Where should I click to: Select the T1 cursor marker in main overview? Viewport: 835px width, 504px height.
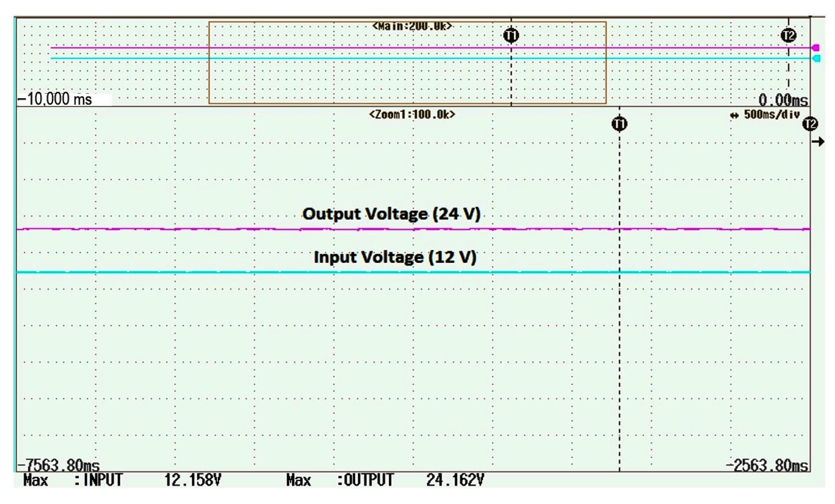coord(511,36)
